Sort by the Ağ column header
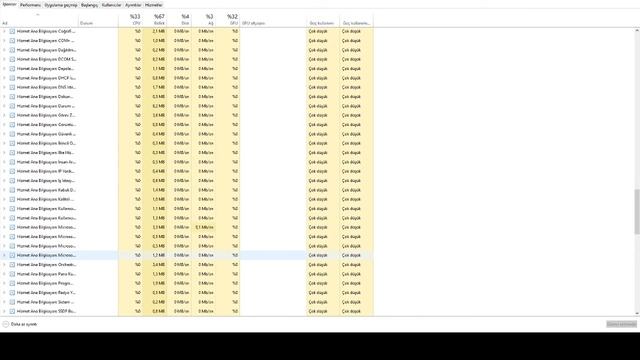The width and height of the screenshot is (640, 360). coord(204,20)
